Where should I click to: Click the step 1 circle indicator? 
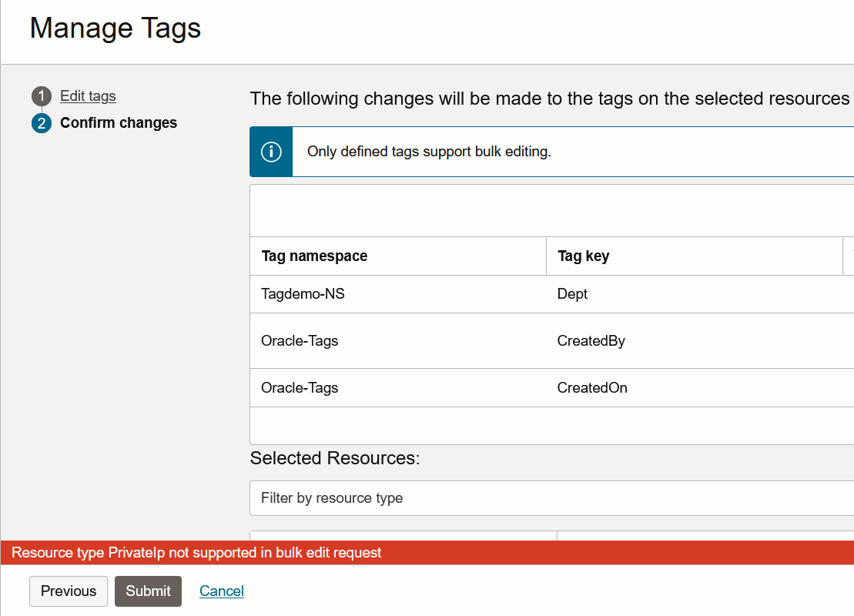[x=41, y=96]
